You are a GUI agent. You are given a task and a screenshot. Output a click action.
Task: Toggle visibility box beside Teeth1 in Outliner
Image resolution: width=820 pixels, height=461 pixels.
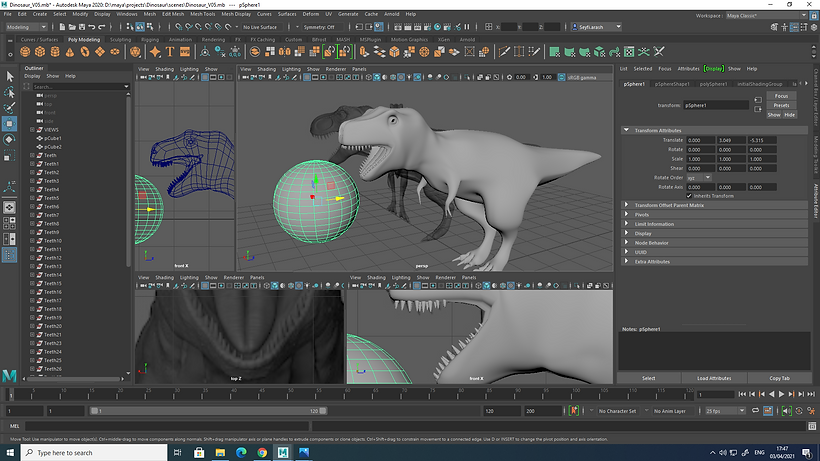pyautogui.click(x=32, y=164)
